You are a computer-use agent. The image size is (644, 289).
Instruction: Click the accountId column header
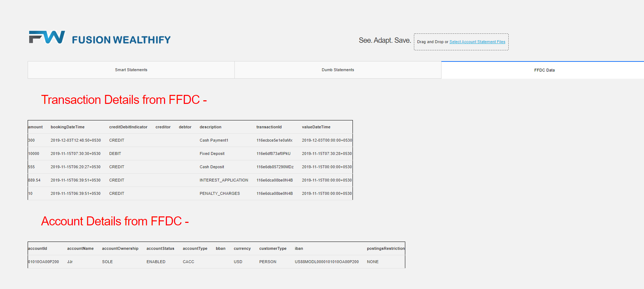[37, 248]
